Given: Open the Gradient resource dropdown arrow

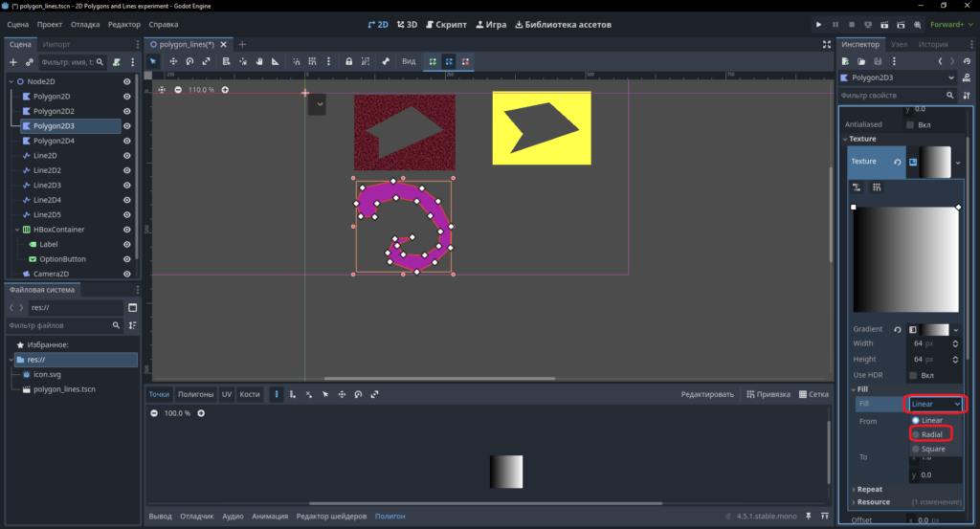Looking at the screenshot, I should pos(956,330).
